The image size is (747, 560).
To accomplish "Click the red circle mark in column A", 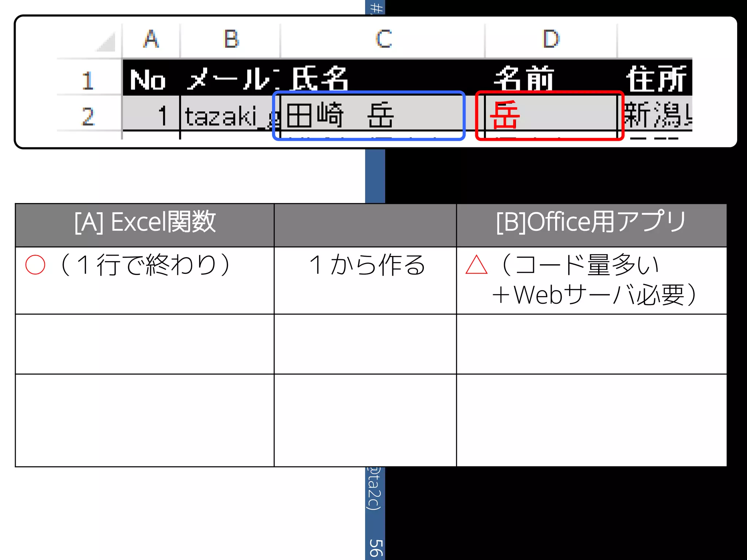I will click(x=35, y=265).
